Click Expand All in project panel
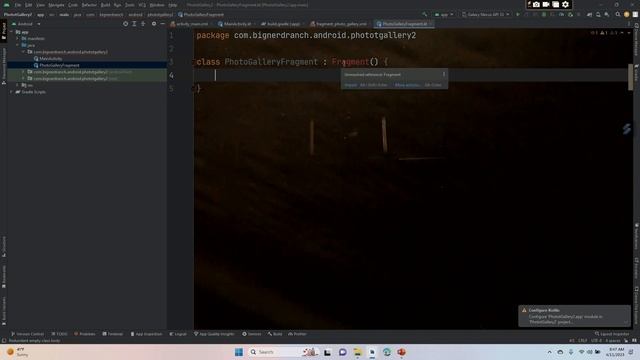This screenshot has width=640, height=360. pyautogui.click(x=134, y=24)
